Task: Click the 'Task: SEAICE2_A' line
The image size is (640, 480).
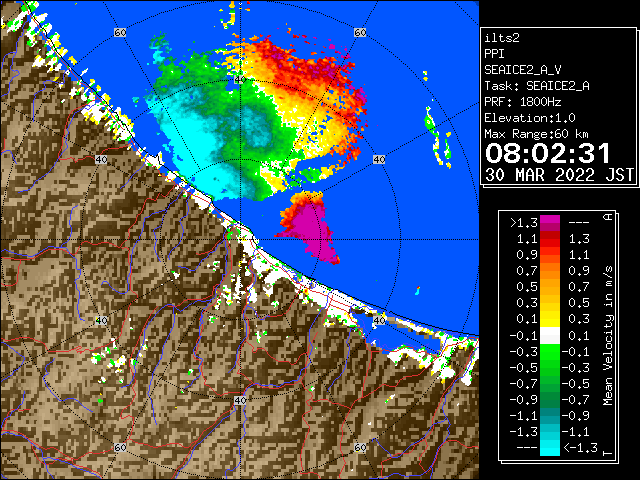Action: point(537,86)
